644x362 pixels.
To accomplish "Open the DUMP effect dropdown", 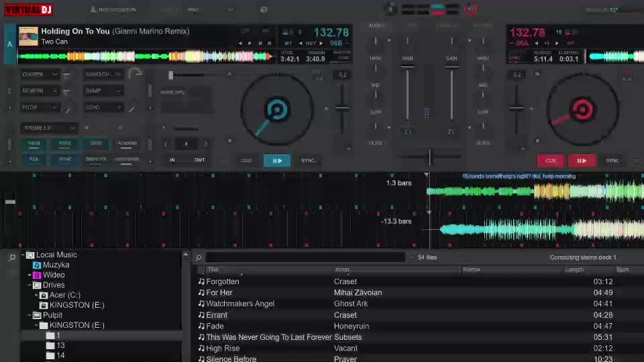I will pyautogui.click(x=103, y=90).
